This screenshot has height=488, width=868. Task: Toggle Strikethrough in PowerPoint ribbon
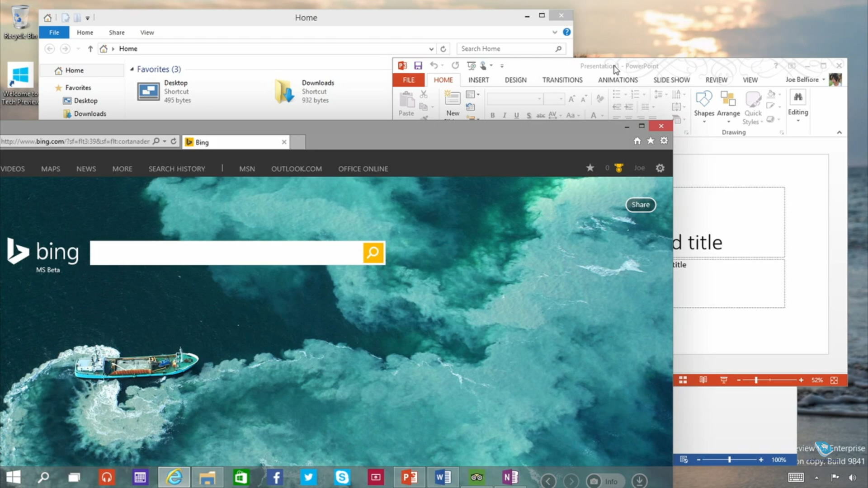pyautogui.click(x=540, y=116)
